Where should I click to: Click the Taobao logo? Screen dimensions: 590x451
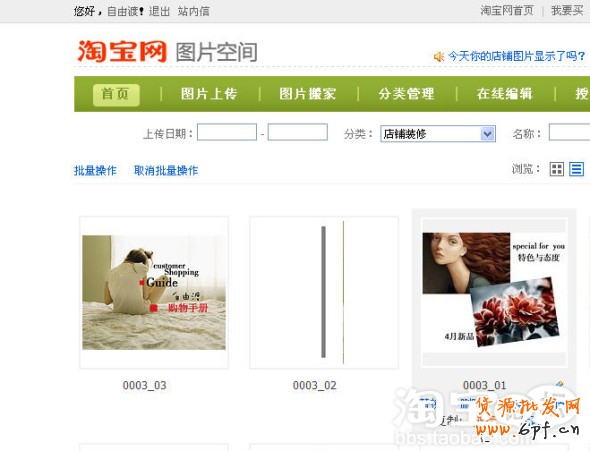tap(122, 51)
